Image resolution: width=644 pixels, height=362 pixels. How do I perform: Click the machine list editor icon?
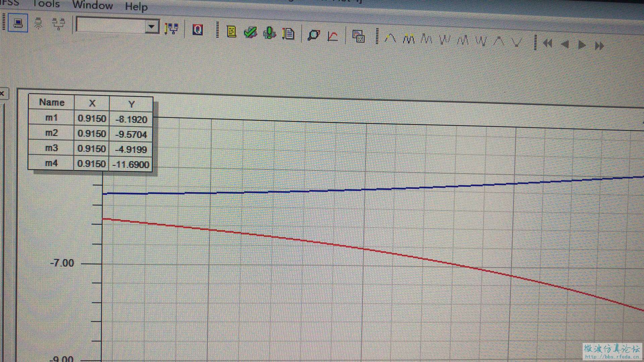tap(172, 29)
